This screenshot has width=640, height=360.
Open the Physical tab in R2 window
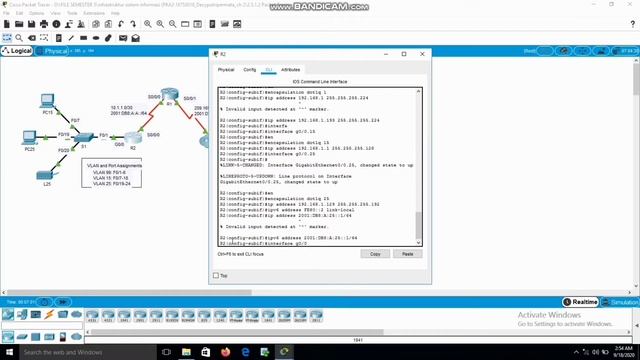(226, 70)
